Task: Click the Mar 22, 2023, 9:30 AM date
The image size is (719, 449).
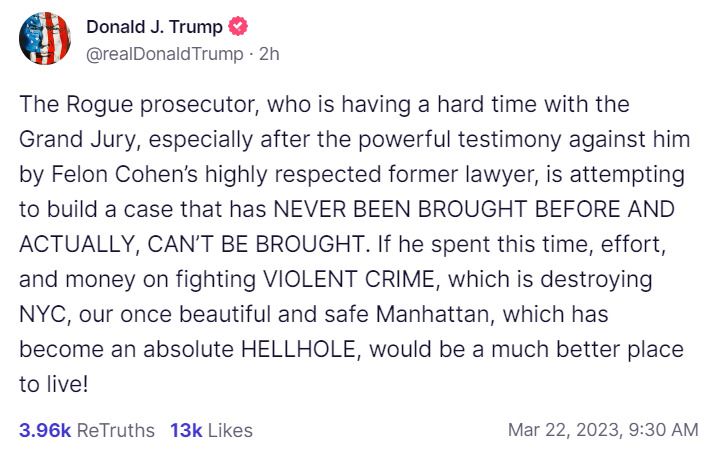Action: tap(603, 430)
